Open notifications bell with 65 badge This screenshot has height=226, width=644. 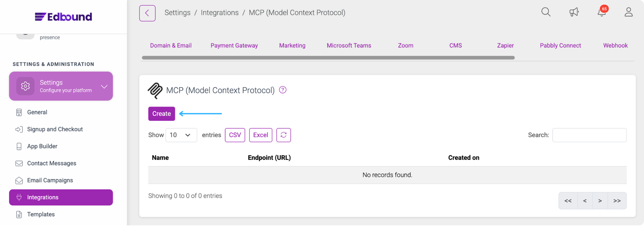click(x=602, y=12)
